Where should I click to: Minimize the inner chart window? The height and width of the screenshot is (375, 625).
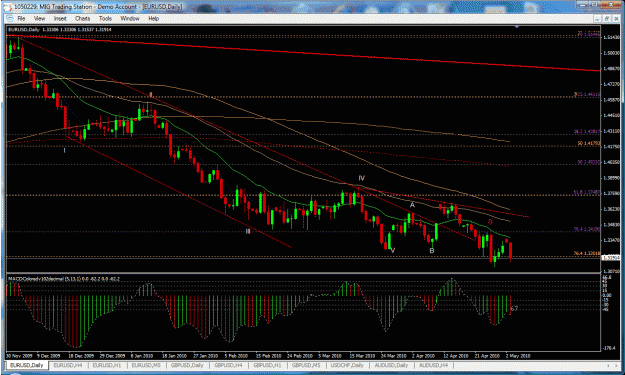tap(597, 19)
